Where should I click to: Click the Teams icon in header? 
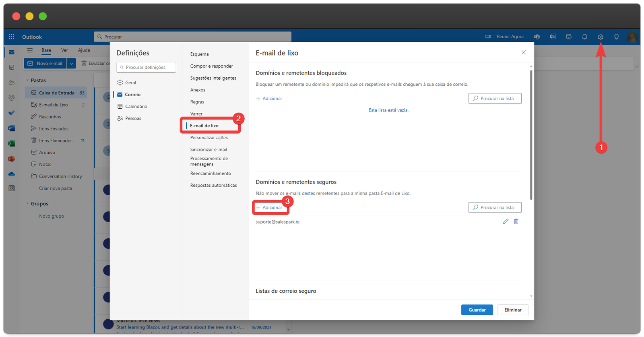[537, 37]
